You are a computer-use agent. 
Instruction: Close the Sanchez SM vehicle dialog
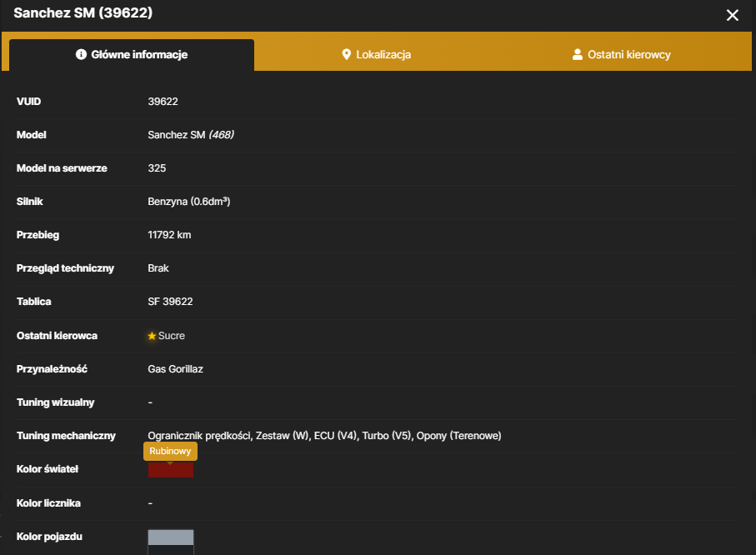click(x=733, y=15)
